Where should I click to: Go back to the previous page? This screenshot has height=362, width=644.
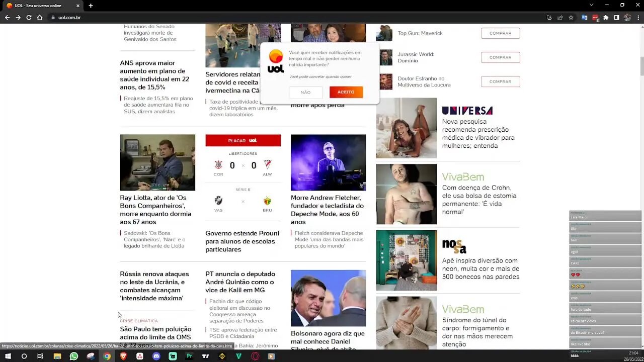[7, 18]
